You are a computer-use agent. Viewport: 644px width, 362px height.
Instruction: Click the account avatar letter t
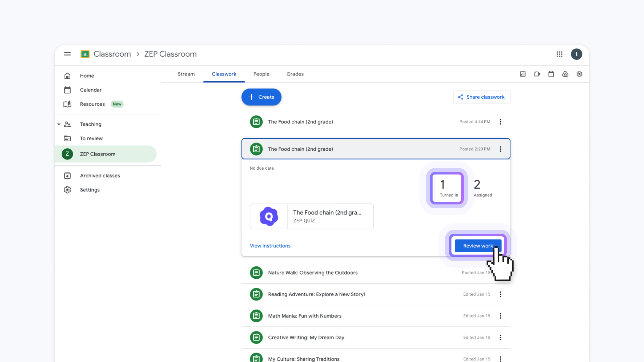point(576,54)
